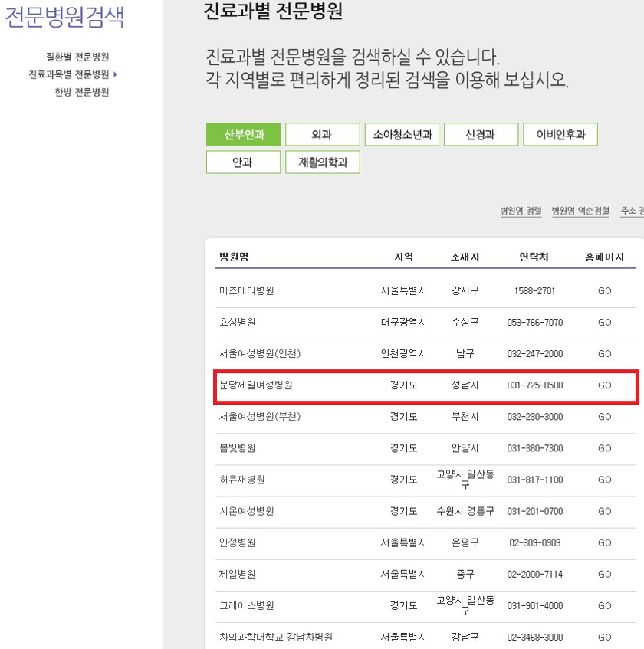
Task: Click GO for 미즈메디병원
Action: pyautogui.click(x=604, y=291)
